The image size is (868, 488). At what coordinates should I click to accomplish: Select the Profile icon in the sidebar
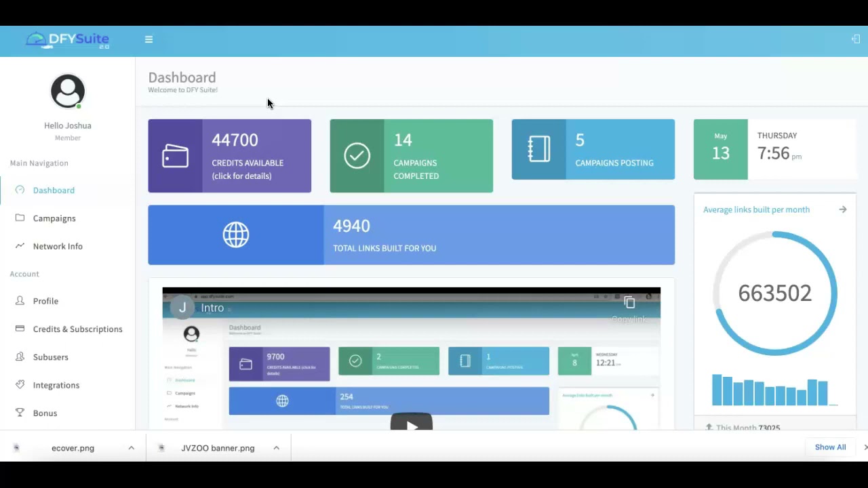[20, 301]
